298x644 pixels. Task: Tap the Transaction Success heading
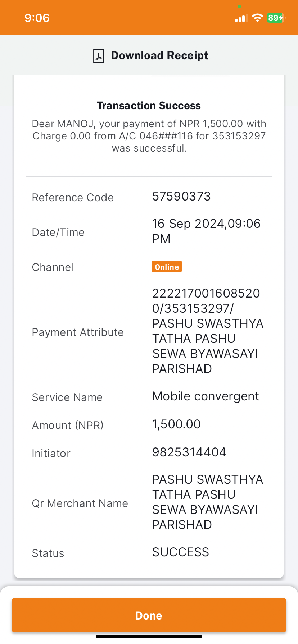point(149,106)
